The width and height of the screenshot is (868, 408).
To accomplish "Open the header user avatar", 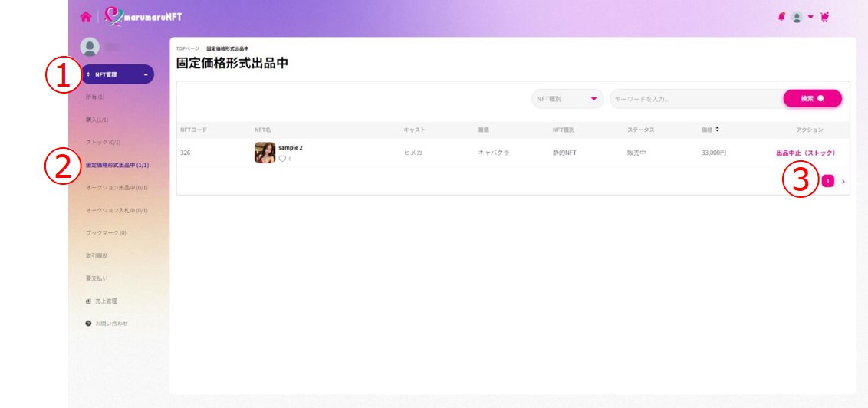I will (797, 17).
